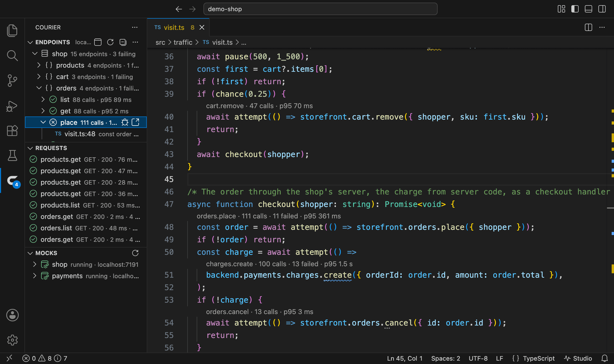
Task: Click the demo-shop command center search box
Action: (x=320, y=9)
